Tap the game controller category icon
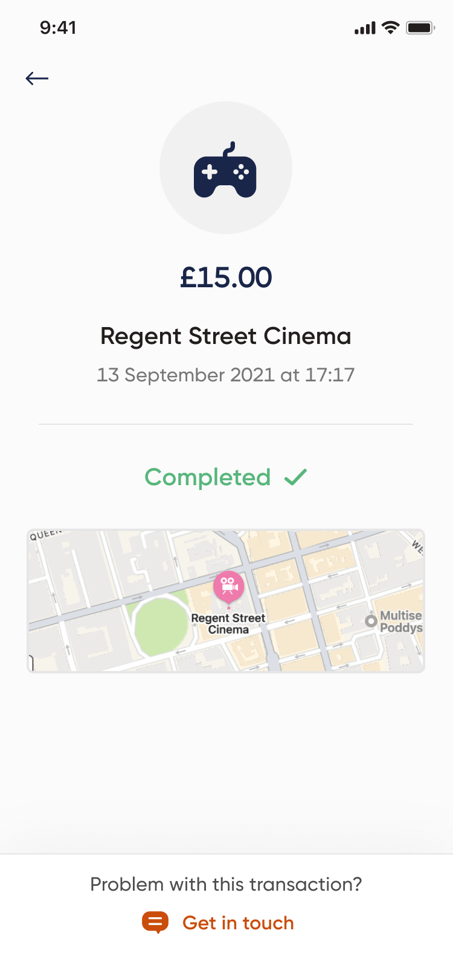Viewport: 453px width, 980px height. point(225,171)
